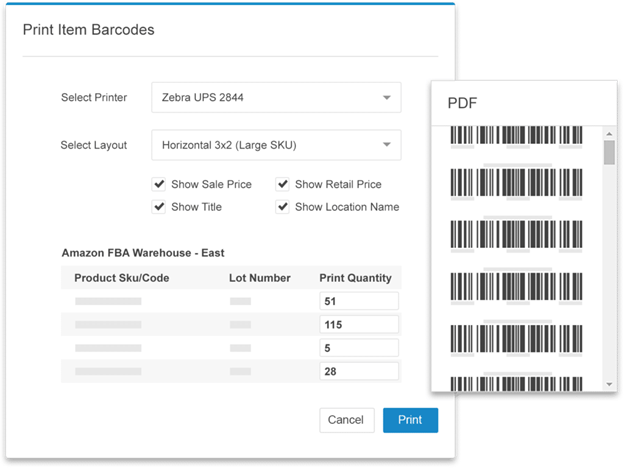Click the Amazon FBA Warehouse - East heading
This screenshot has width=624, height=468.
(x=143, y=253)
